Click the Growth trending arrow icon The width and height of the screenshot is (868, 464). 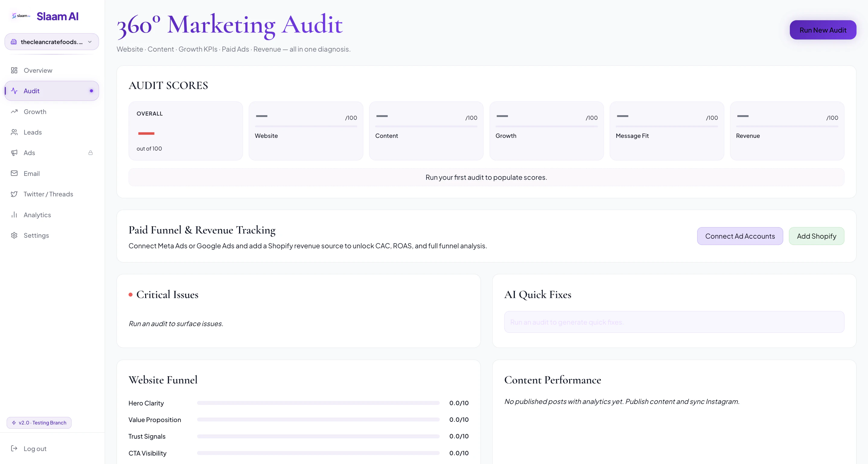coord(14,111)
